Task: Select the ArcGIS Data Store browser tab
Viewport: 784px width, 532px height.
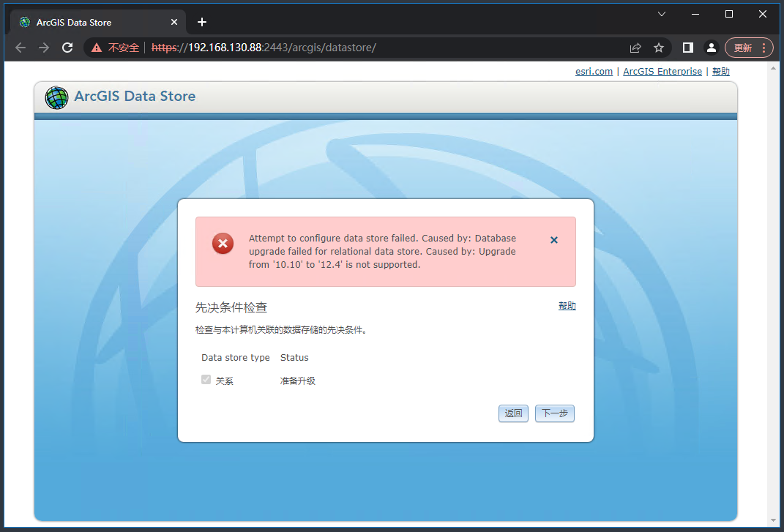Action: click(88, 22)
